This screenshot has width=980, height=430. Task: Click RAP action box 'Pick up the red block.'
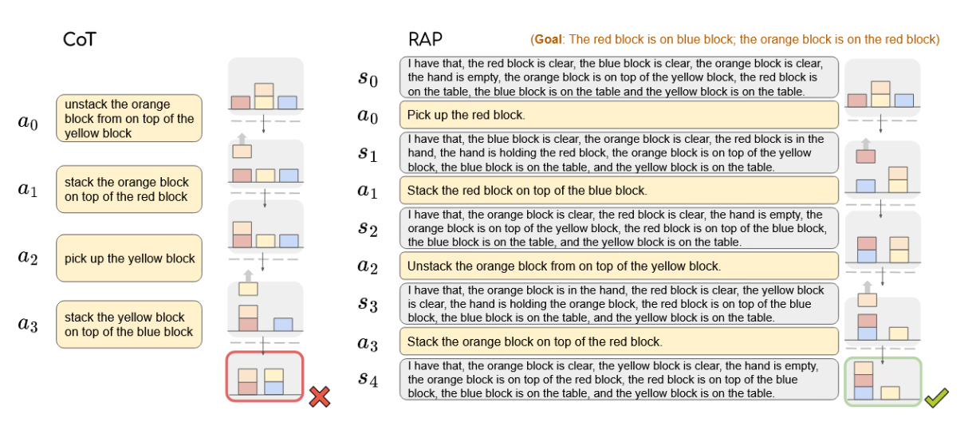619,116
